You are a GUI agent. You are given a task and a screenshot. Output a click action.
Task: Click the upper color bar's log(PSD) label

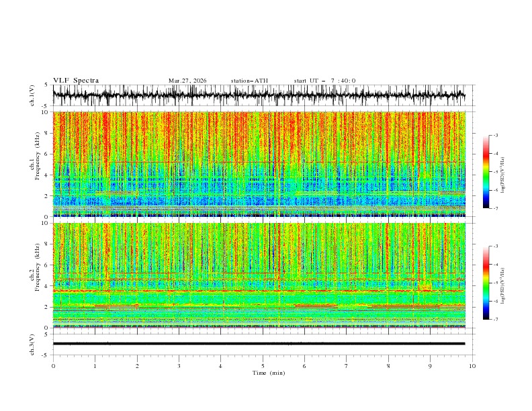pyautogui.click(x=502, y=175)
